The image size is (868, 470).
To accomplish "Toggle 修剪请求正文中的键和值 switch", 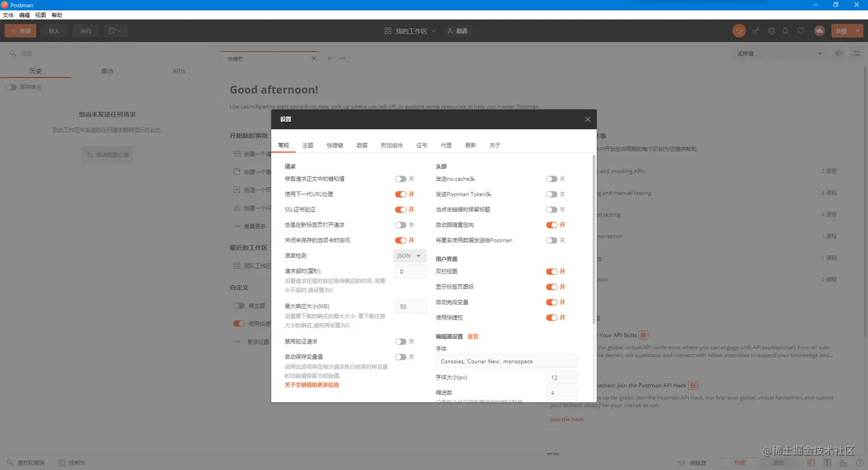I will pos(401,179).
